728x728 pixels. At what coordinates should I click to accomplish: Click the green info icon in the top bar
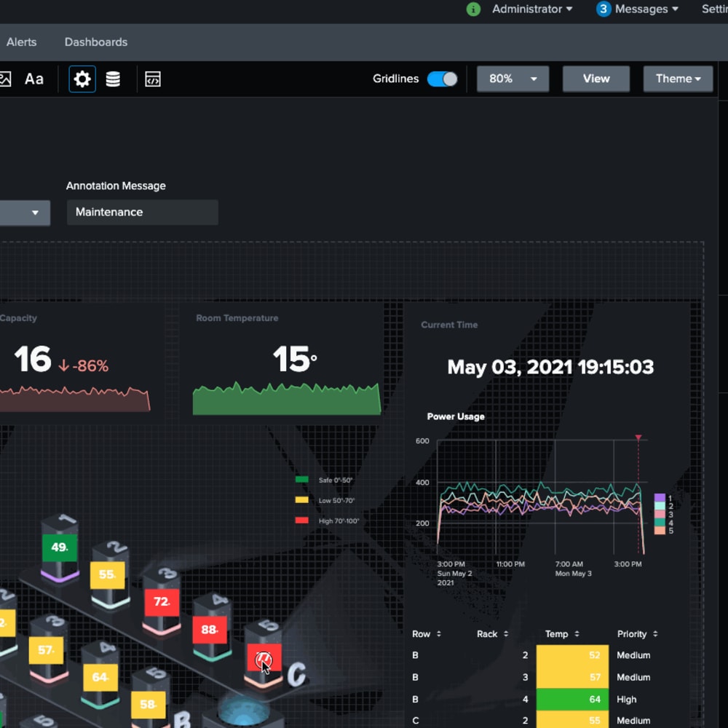click(473, 9)
